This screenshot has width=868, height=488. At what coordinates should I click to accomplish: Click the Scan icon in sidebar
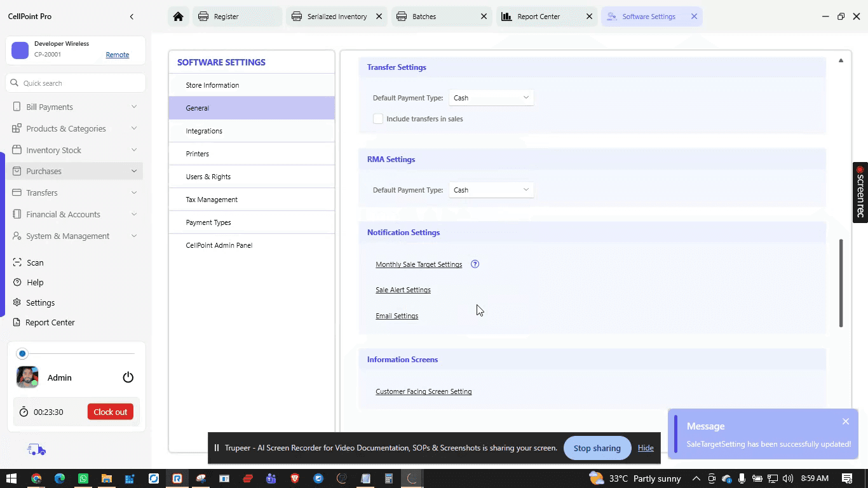click(x=17, y=262)
